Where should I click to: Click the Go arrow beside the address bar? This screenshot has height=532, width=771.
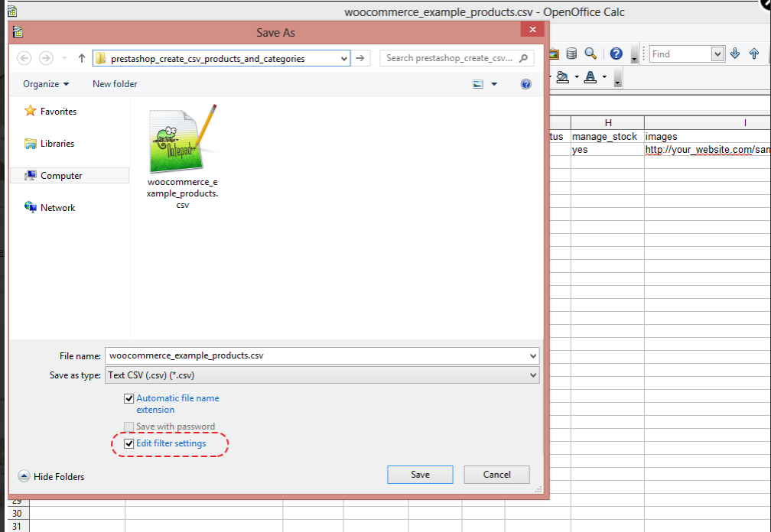(x=360, y=58)
